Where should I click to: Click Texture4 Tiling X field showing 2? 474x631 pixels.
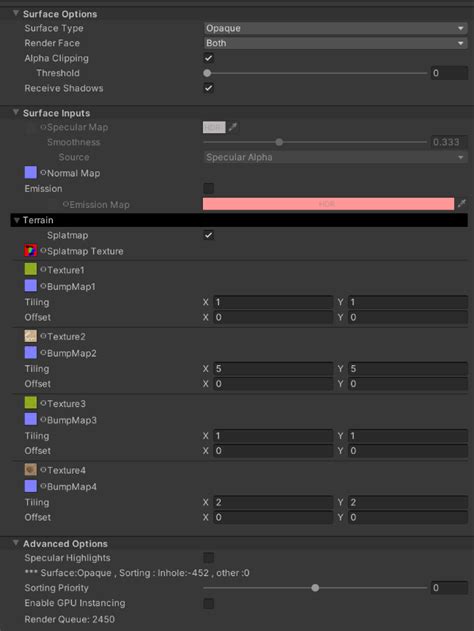[x=273, y=502]
